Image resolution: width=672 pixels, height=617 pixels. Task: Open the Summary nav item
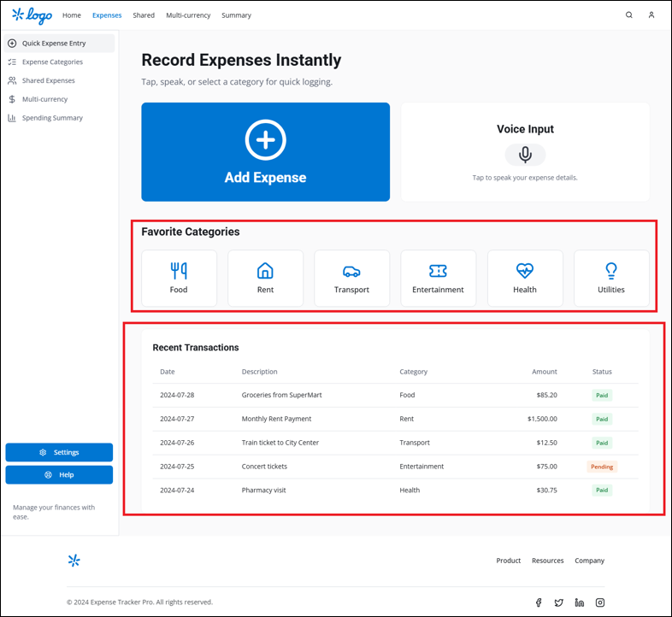click(236, 15)
